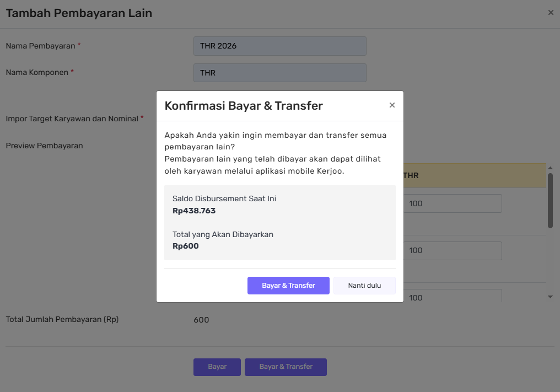
Task: Click the Bayar button below the form
Action: click(x=217, y=367)
